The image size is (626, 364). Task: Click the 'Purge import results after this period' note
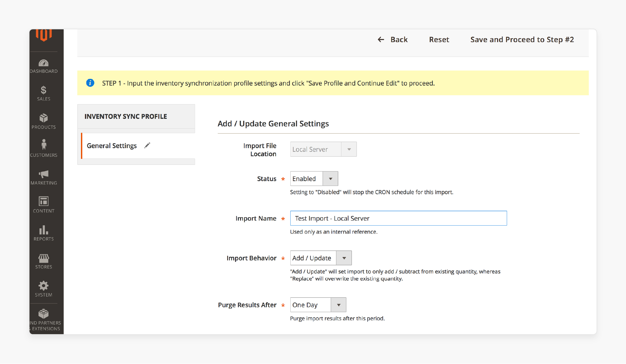click(x=337, y=318)
